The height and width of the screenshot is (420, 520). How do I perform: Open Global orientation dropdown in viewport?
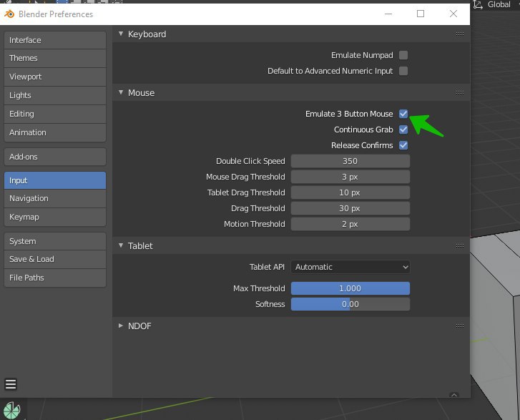click(x=499, y=4)
